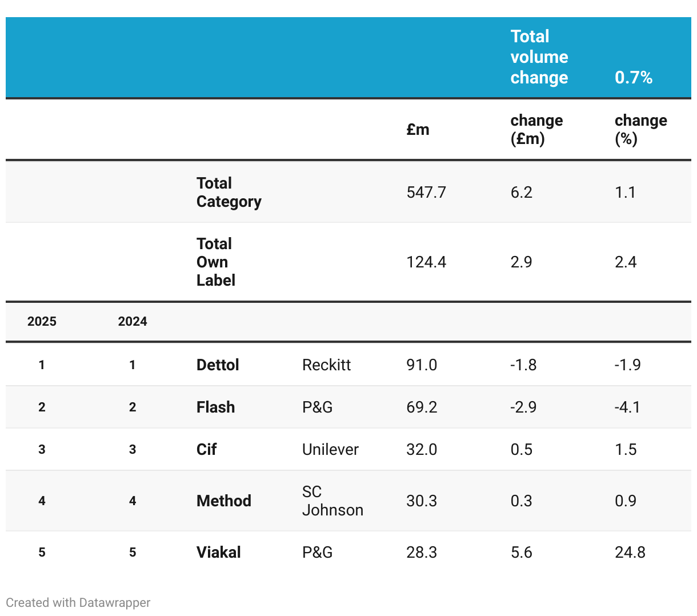Image resolution: width=697 pixels, height=616 pixels.
Task: Click the change (£m) column header
Action: click(536, 129)
